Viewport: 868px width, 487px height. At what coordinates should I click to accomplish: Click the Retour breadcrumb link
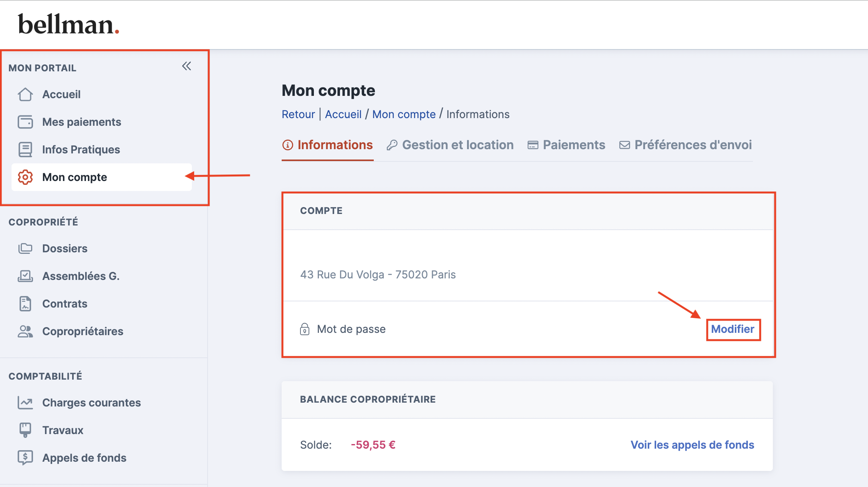click(x=298, y=114)
